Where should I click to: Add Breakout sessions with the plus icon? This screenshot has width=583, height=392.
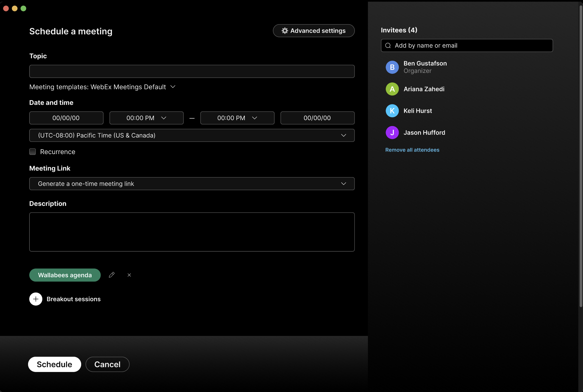(36, 299)
